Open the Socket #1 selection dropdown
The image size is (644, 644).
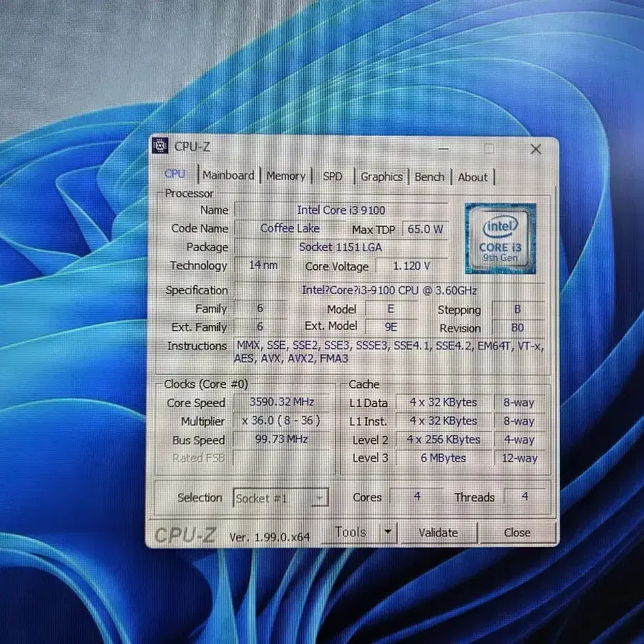[318, 497]
